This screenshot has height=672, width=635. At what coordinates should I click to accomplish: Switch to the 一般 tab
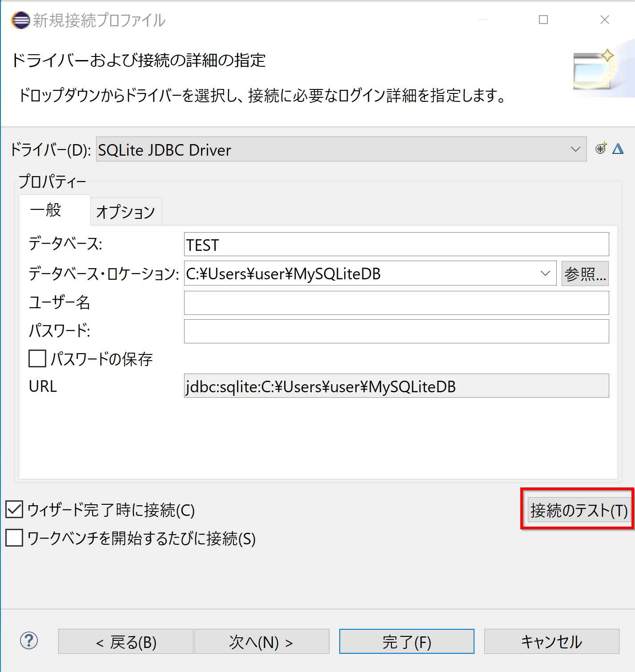click(x=54, y=210)
